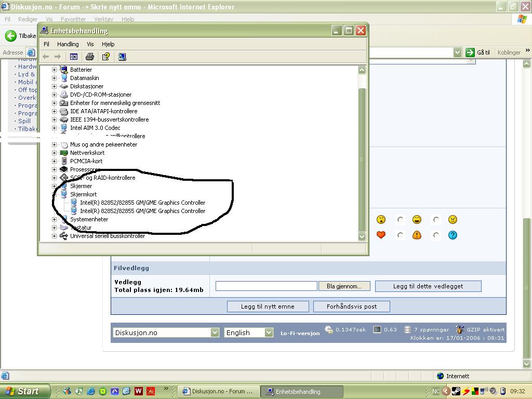Screen dimensions: 532x399
Task: Open the Rediger menu in Internet Explorer
Action: click(28, 19)
